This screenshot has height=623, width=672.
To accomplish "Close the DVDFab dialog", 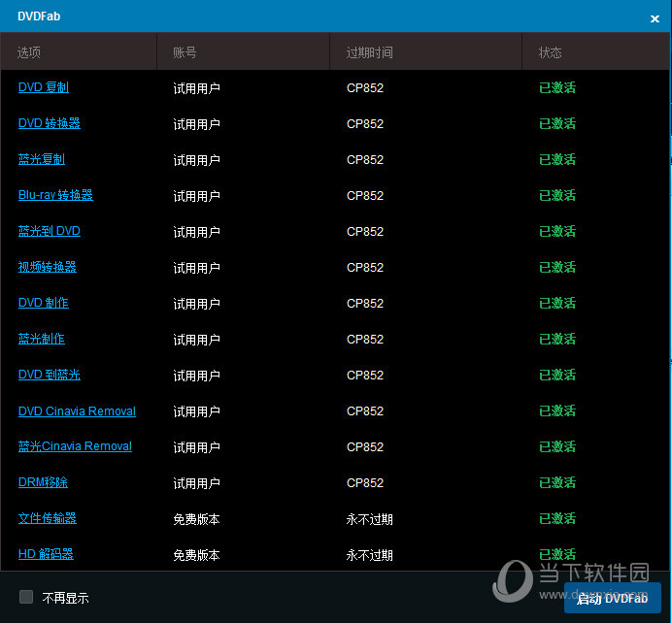I will tap(655, 18).
